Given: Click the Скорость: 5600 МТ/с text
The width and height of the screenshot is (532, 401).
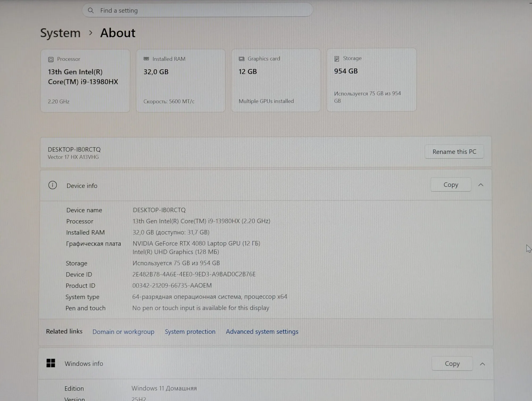Looking at the screenshot, I should pyautogui.click(x=169, y=101).
